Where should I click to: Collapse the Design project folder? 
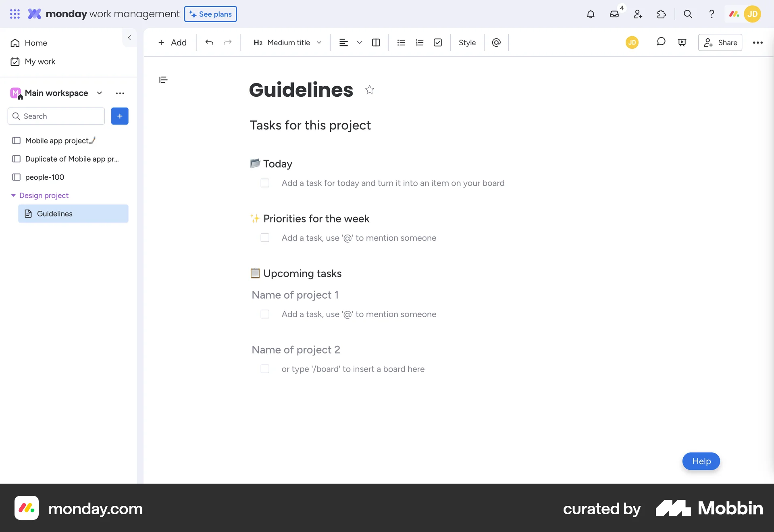coord(13,195)
